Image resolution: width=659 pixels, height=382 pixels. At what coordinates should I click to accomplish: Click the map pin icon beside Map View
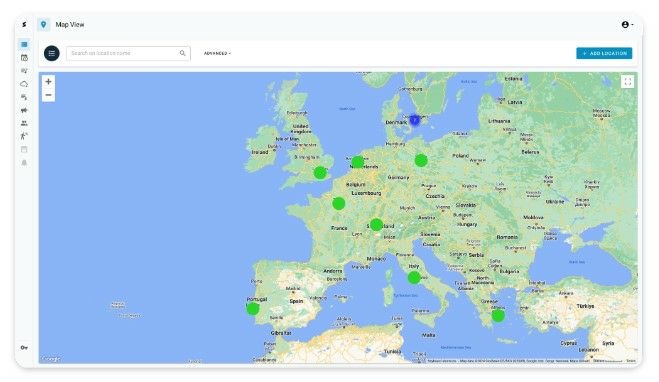[43, 24]
